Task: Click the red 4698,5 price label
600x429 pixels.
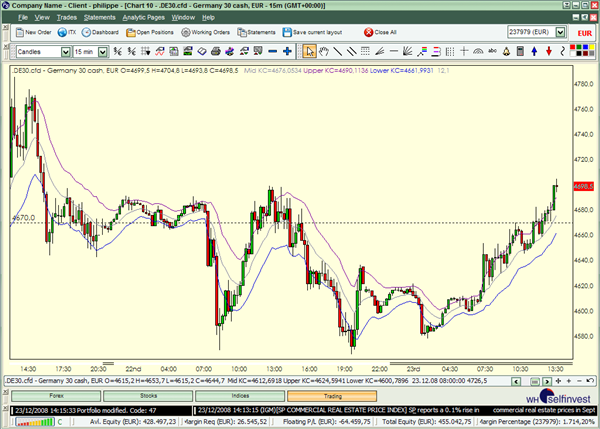Action: point(584,186)
